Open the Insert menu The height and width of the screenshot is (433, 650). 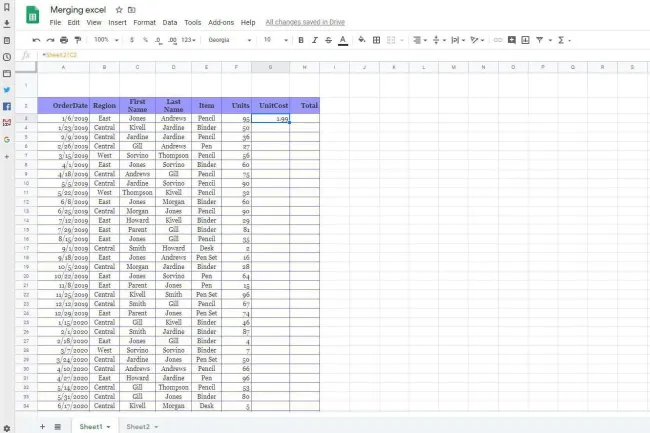coord(117,22)
